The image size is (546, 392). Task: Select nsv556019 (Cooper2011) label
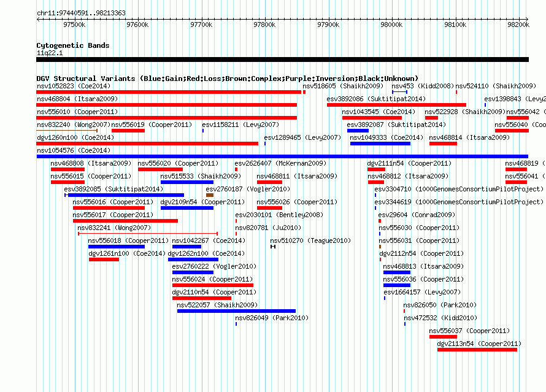pyautogui.click(x=152, y=125)
